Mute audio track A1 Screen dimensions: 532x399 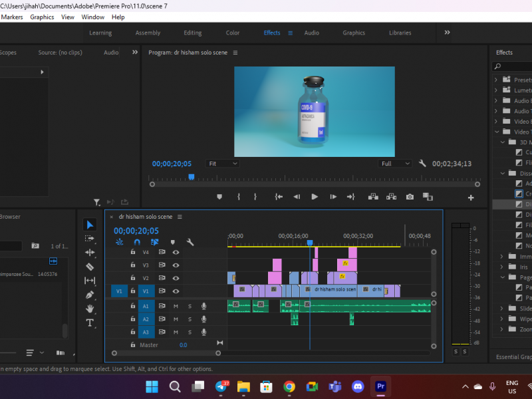pos(176,306)
